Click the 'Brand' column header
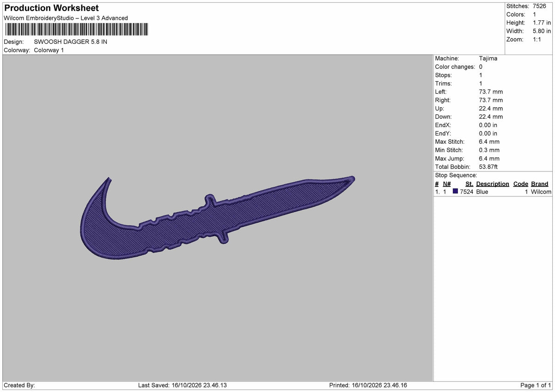This screenshot has width=555, height=392. (x=540, y=184)
